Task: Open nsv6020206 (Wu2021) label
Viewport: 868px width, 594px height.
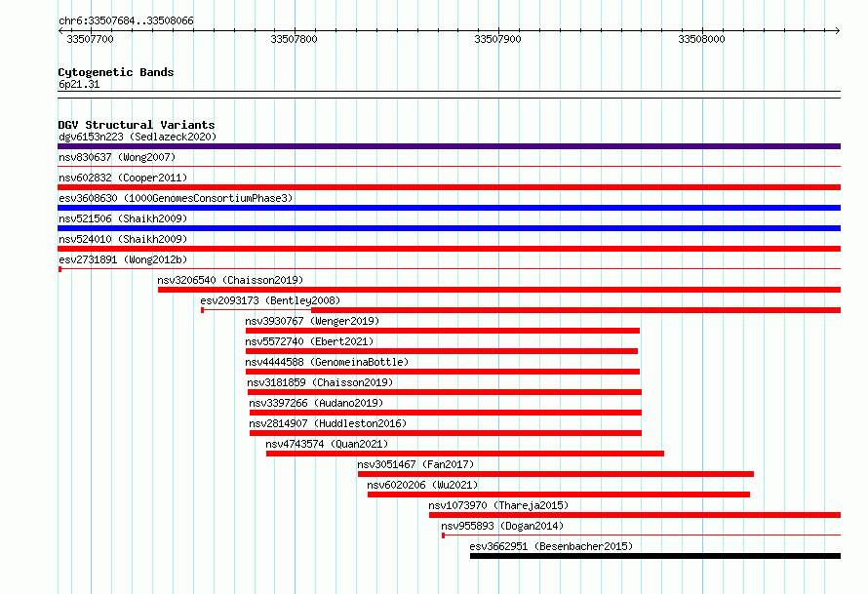Action: click(422, 485)
